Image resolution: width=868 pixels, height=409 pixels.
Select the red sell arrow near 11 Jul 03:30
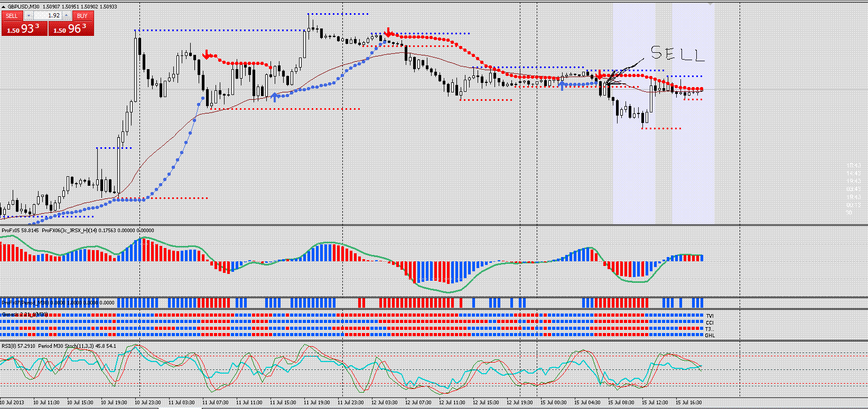[207, 55]
